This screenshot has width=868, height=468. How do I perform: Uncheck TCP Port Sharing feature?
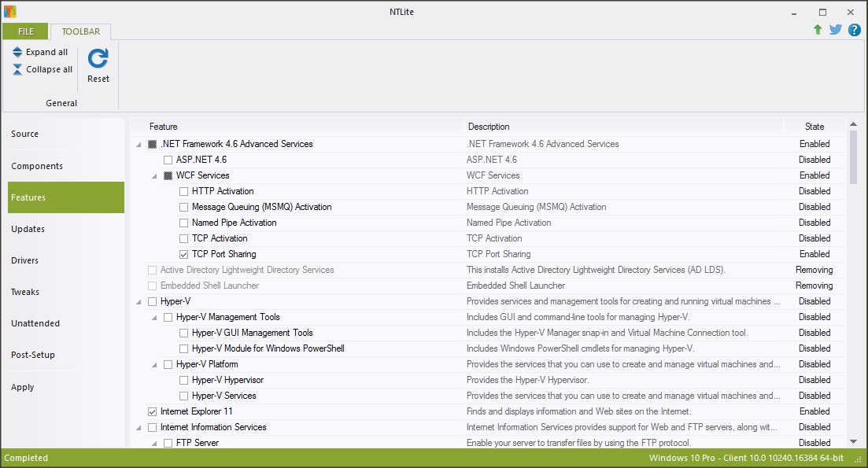183,254
